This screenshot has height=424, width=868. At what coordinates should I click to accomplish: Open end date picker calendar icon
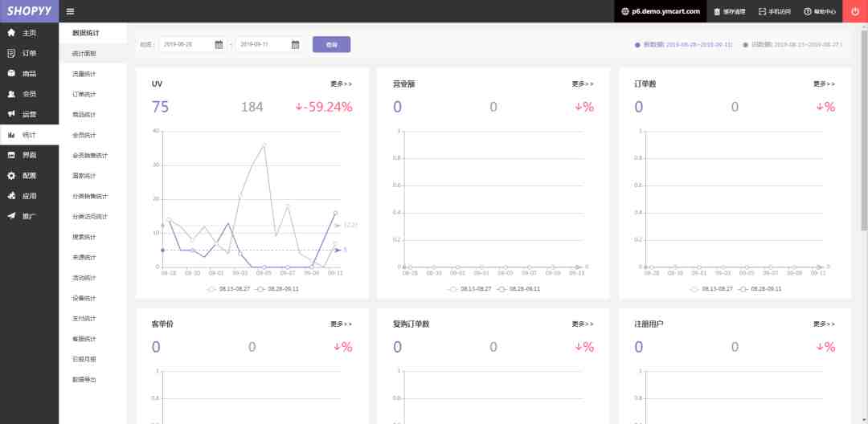click(x=295, y=45)
